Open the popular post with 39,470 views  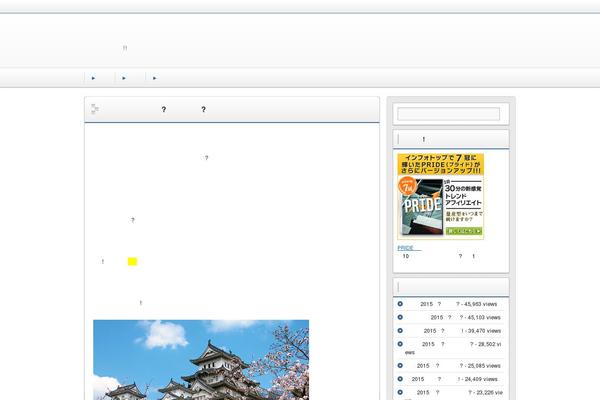point(453,331)
